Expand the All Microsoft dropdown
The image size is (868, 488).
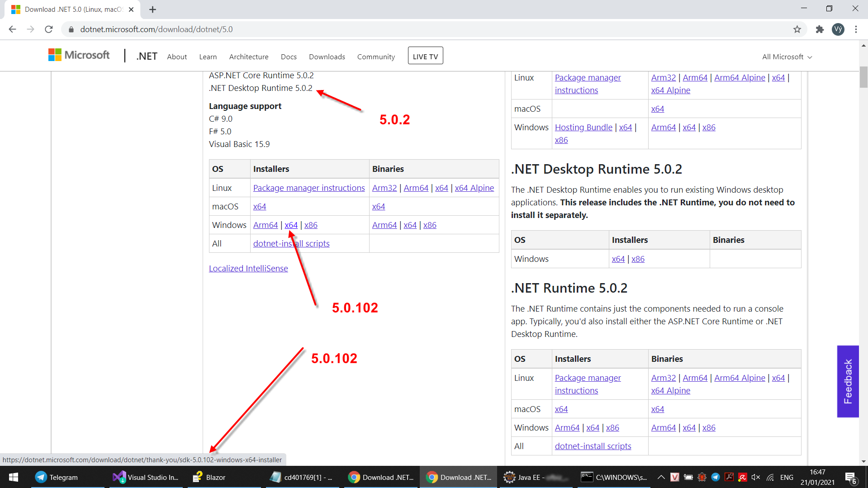pyautogui.click(x=786, y=57)
